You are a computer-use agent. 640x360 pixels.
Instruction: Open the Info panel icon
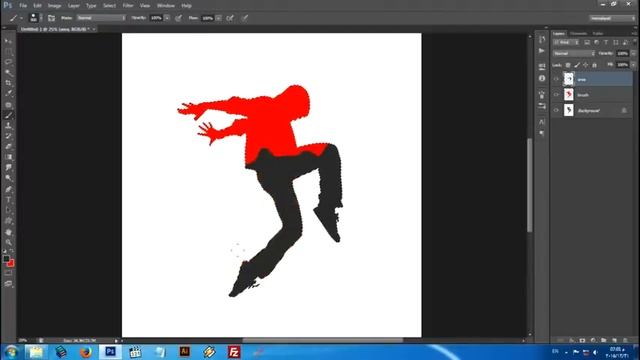(542, 78)
